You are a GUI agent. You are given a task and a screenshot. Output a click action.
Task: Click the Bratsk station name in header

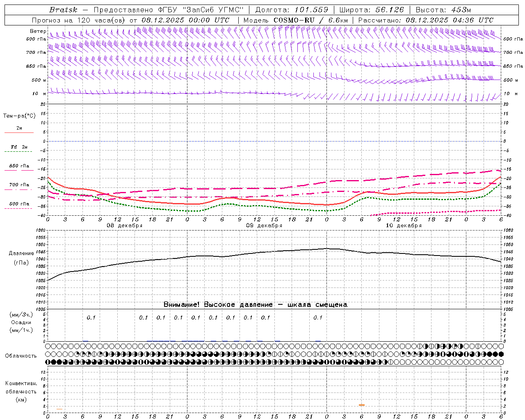(63, 10)
